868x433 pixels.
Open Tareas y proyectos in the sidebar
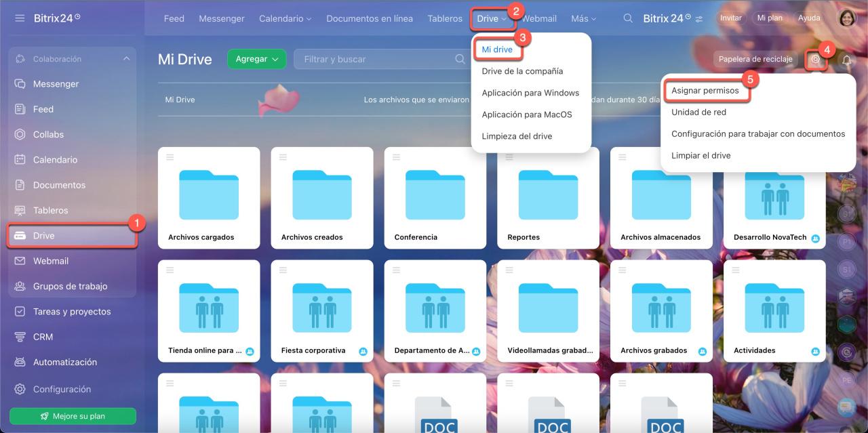point(73,312)
